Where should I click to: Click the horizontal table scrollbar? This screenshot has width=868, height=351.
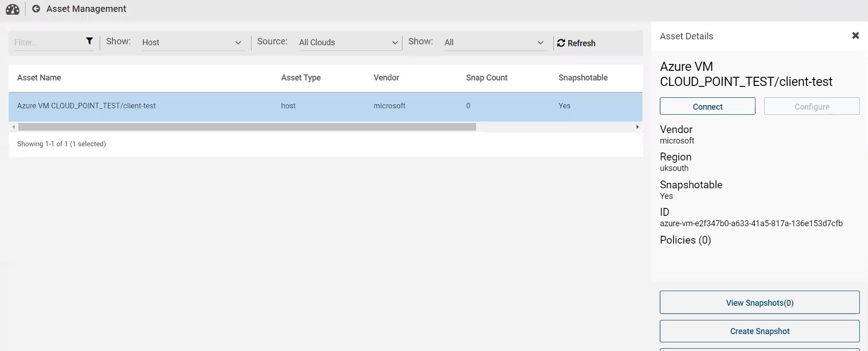[247, 127]
